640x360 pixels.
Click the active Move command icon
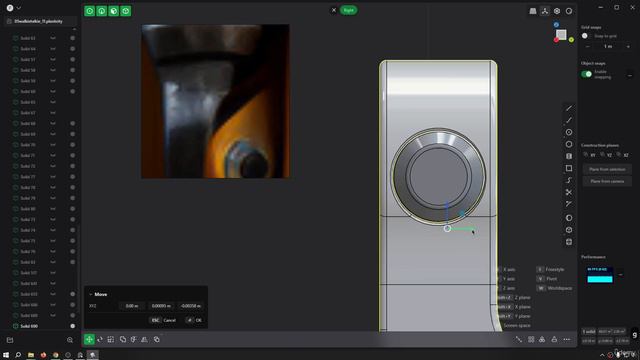click(x=89, y=339)
